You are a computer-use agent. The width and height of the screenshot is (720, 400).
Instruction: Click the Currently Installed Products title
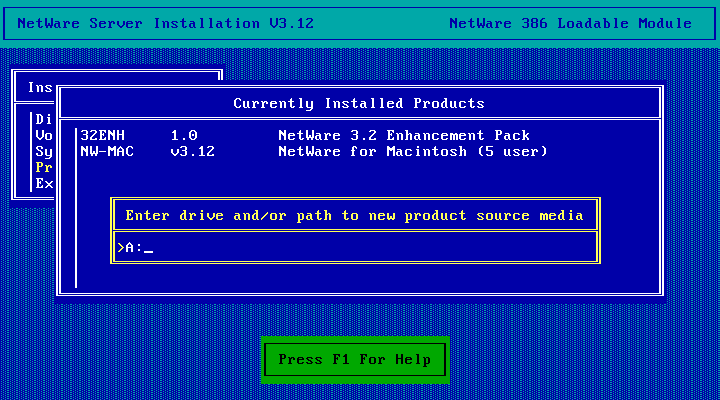359,103
